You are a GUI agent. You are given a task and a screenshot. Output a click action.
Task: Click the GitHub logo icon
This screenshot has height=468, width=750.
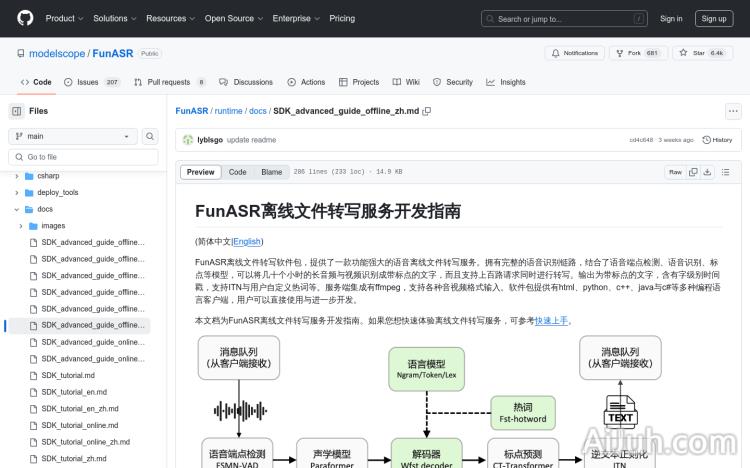point(24,18)
